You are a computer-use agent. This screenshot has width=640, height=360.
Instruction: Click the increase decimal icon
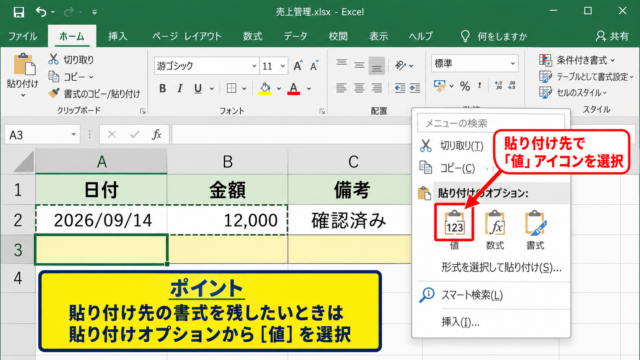(x=498, y=85)
